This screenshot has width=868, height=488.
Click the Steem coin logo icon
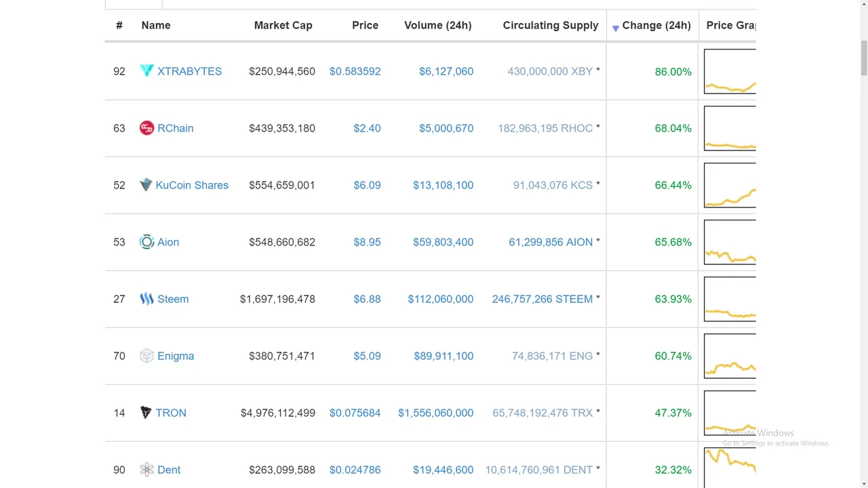point(146,299)
